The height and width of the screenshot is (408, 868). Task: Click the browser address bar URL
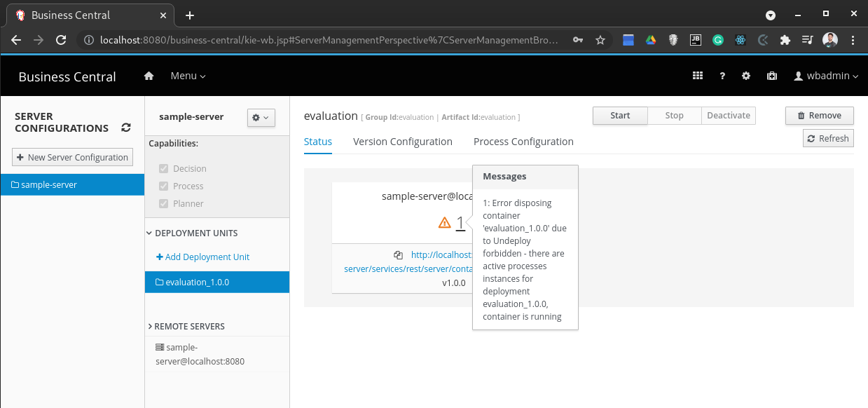[329, 40]
